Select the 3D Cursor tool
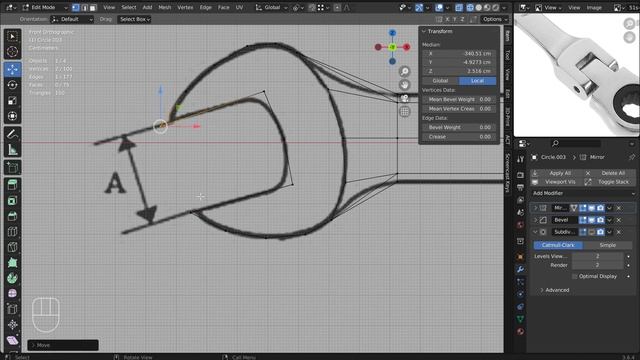640x360 pixels. (x=12, y=52)
